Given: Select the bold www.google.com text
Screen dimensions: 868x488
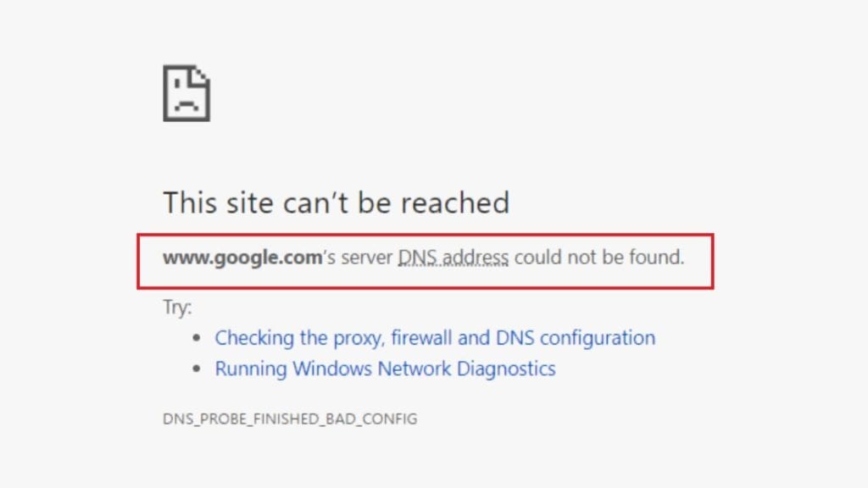Looking at the screenshot, I should (242, 258).
